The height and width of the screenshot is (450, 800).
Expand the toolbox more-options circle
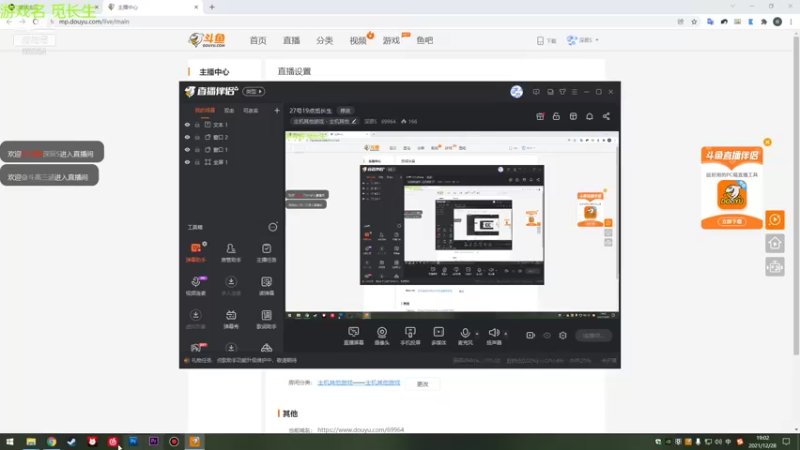(273, 227)
